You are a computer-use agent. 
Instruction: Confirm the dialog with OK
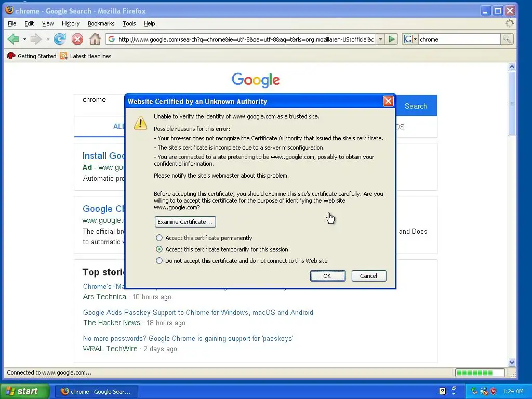click(x=327, y=276)
